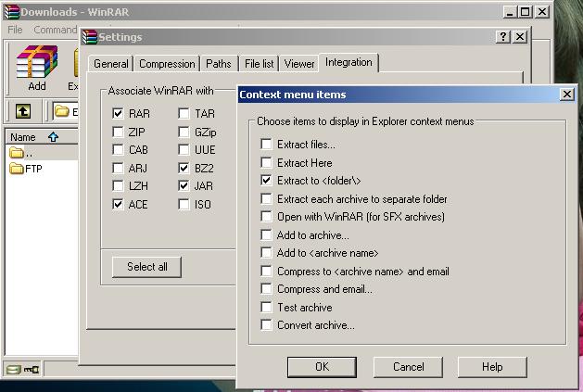583x392 pixels.
Task: Click the address path field in WinRAR
Action: [x=66, y=111]
